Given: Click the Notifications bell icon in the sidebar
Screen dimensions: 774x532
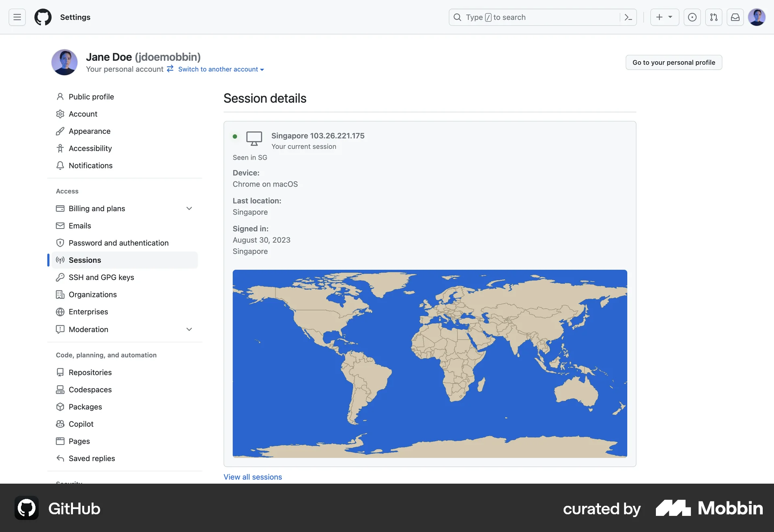Looking at the screenshot, I should coord(60,165).
